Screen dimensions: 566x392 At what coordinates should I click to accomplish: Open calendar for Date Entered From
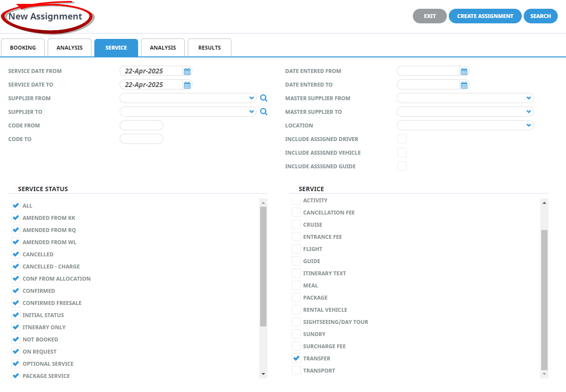464,71
